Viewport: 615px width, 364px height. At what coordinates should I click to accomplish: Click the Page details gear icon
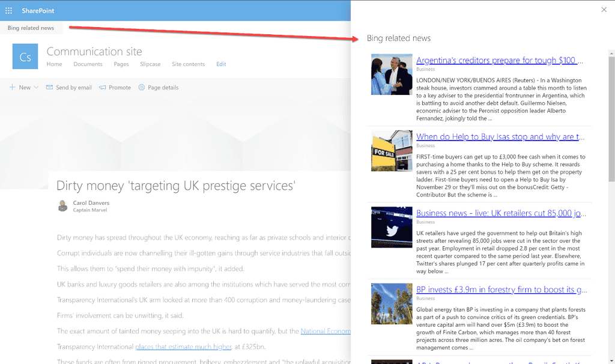[x=142, y=88]
